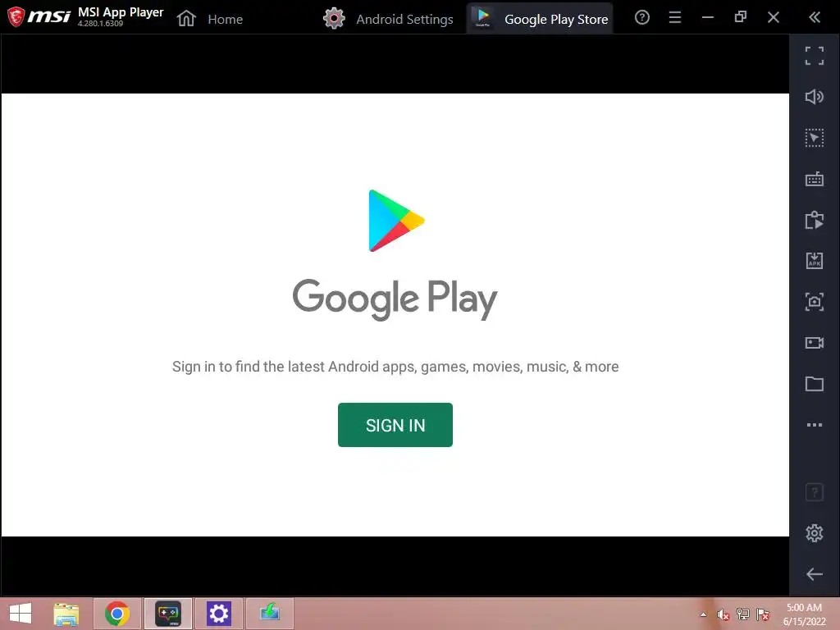Click the Android back arrow in sidebar
The width and height of the screenshot is (840, 630).
click(x=815, y=574)
